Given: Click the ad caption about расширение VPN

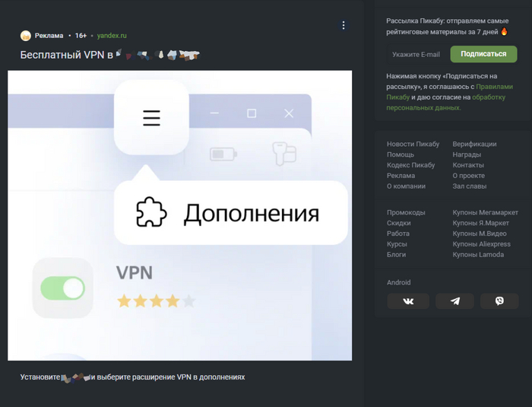Looking at the screenshot, I should click(x=132, y=377).
